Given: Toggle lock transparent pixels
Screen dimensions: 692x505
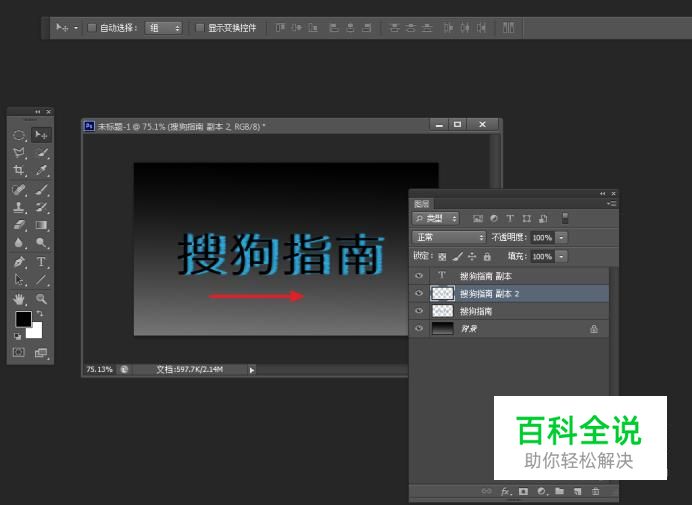Looking at the screenshot, I should [x=442, y=256].
